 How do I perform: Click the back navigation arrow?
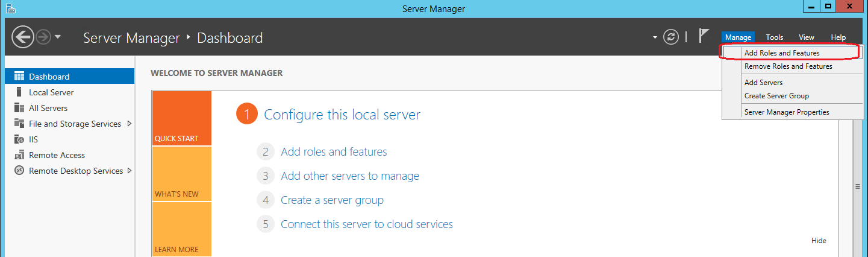point(22,37)
